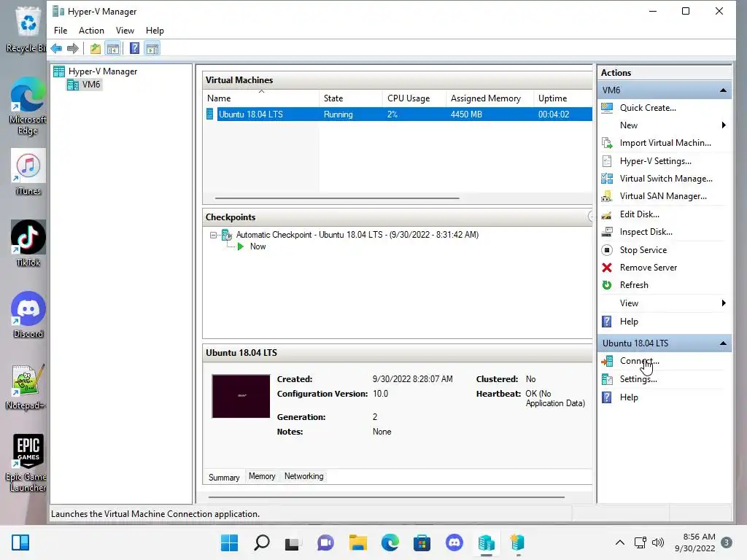Click the green Refresh icon
This screenshot has height=560, width=747.
607,285
